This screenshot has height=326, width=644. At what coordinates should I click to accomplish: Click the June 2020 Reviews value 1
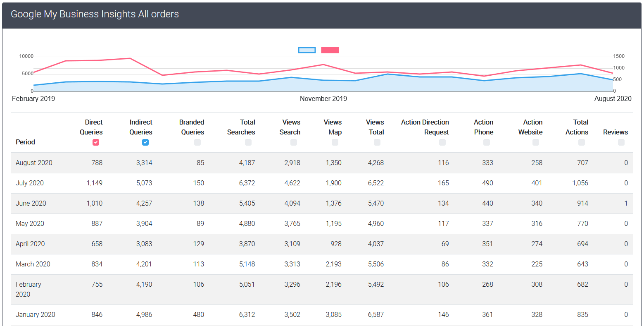click(626, 203)
